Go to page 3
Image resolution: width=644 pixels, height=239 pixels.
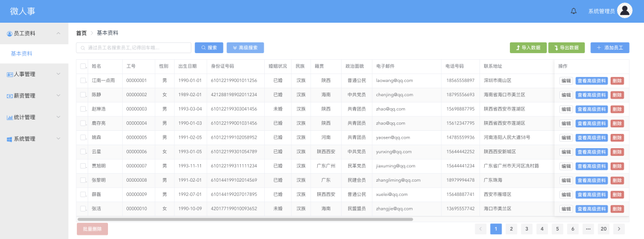point(527,229)
